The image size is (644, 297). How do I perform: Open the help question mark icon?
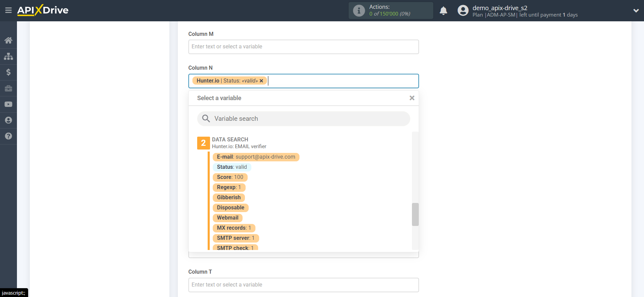pyautogui.click(x=8, y=136)
